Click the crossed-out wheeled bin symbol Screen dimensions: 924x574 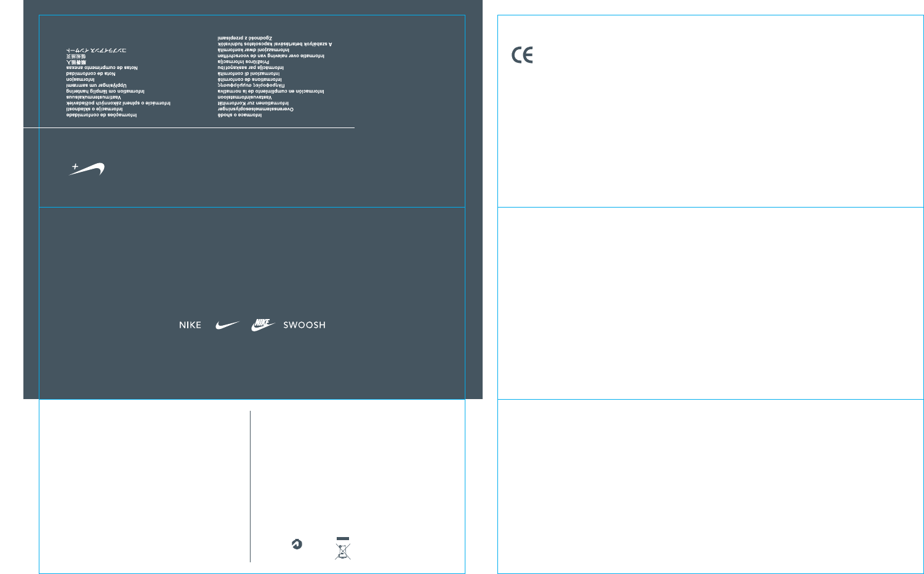(343, 548)
